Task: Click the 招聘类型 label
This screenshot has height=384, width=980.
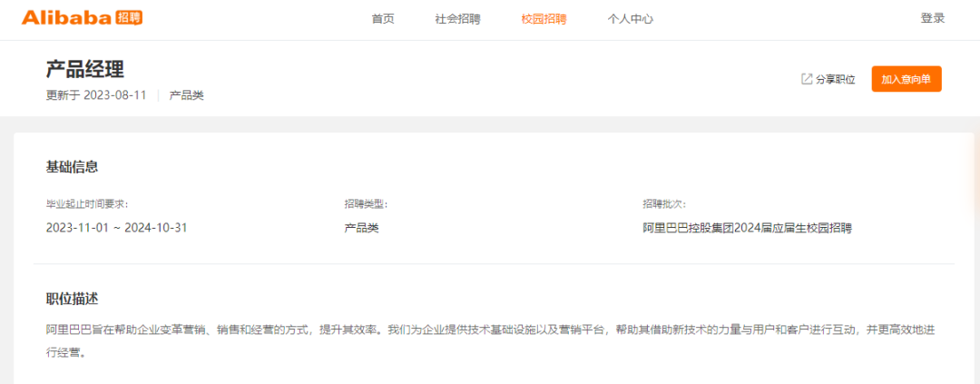Action: tap(366, 204)
